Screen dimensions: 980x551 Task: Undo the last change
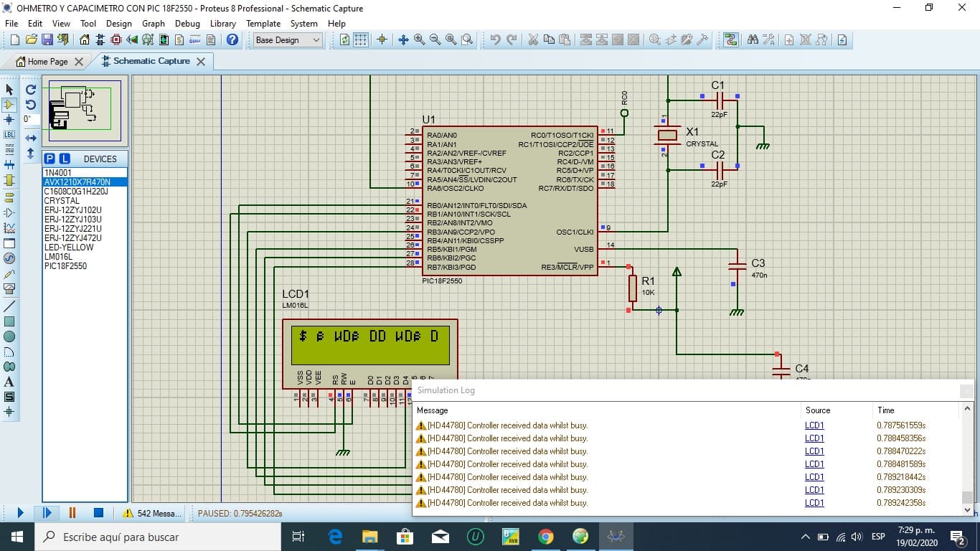[x=495, y=40]
